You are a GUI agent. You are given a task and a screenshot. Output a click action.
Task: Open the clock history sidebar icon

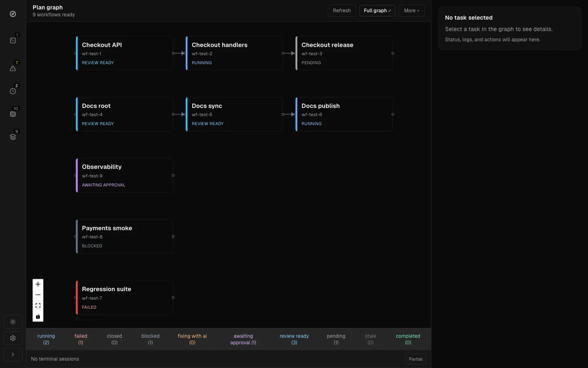click(x=13, y=91)
